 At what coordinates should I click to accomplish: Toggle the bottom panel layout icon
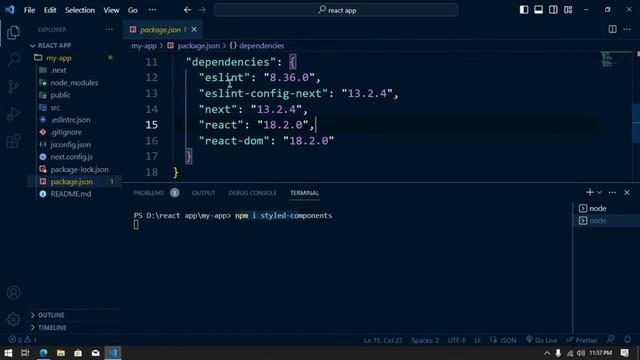point(538,10)
